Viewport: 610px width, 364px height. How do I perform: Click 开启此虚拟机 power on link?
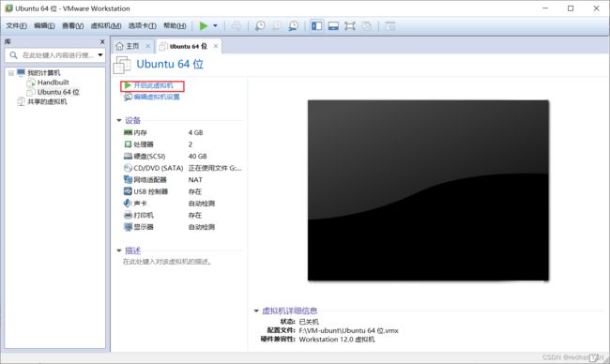pyautogui.click(x=153, y=85)
